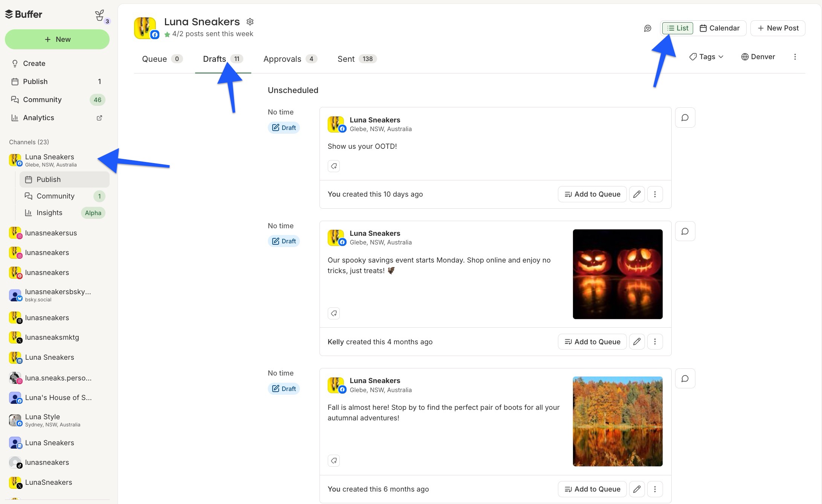
Task: Select lunasneakers Pinterest channel
Action: tap(57, 273)
